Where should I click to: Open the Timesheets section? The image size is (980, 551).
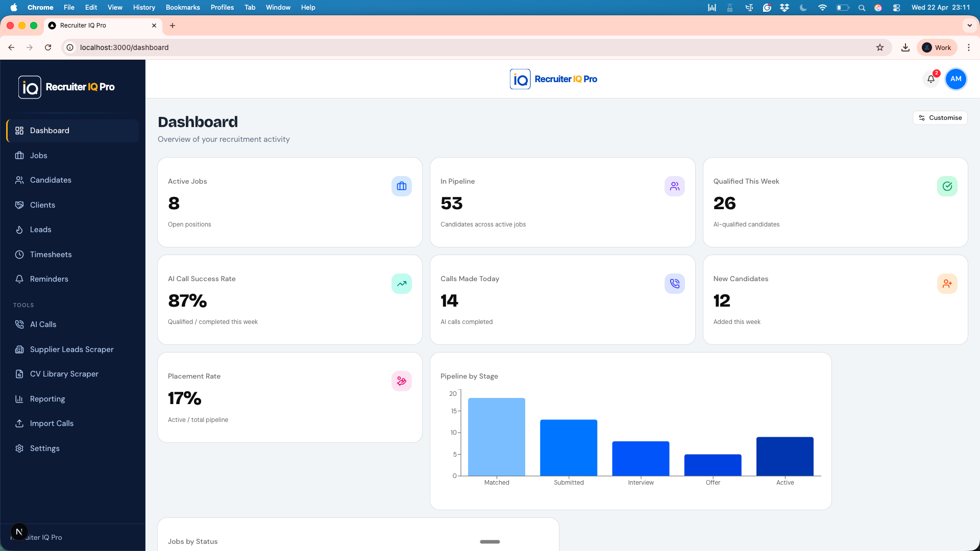point(72,255)
